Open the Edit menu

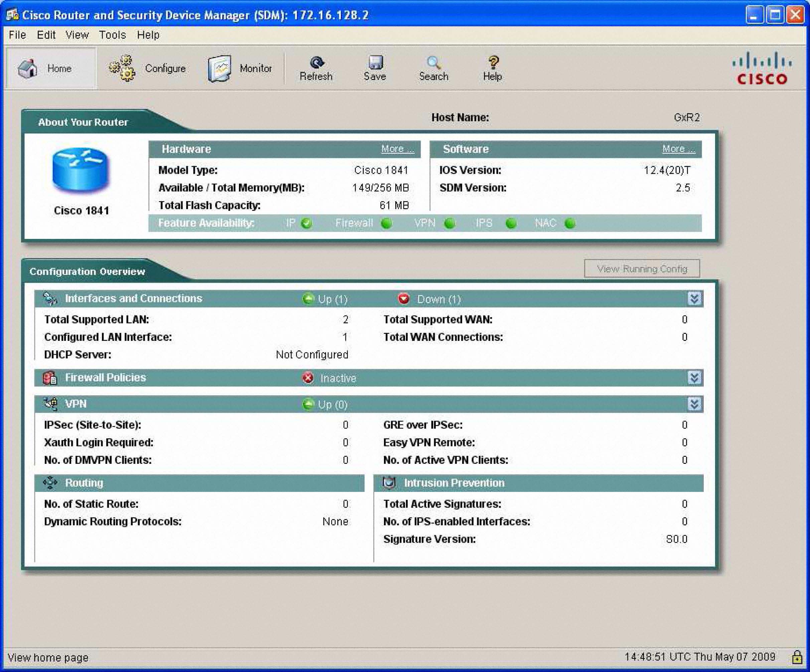click(46, 35)
